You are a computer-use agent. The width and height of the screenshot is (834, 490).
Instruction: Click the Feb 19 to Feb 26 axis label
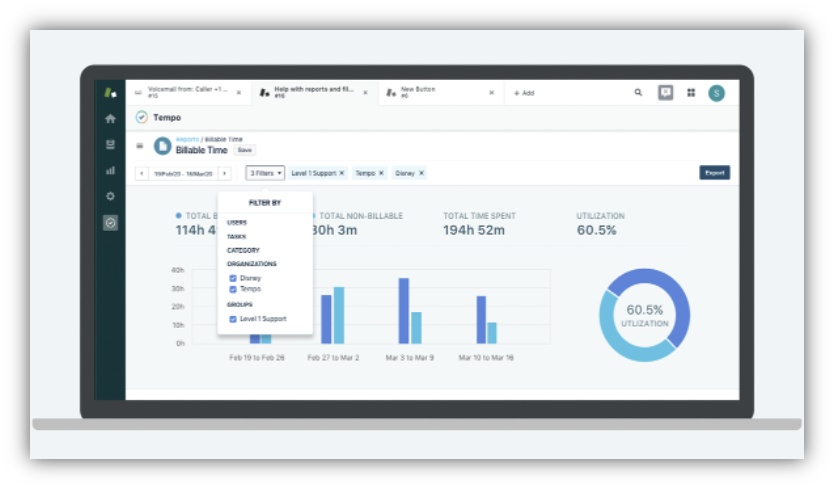tap(257, 358)
